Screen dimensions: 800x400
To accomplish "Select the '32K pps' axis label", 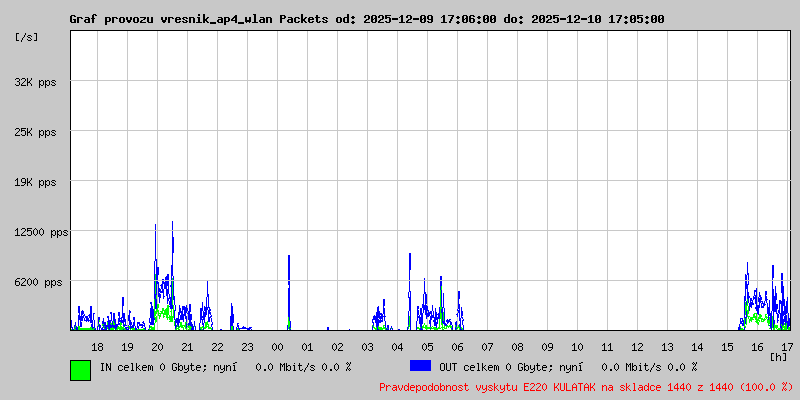I will coord(36,82).
